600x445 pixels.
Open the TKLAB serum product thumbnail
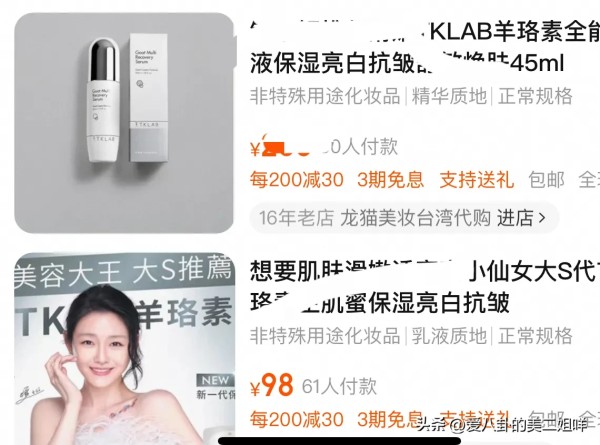(x=124, y=123)
